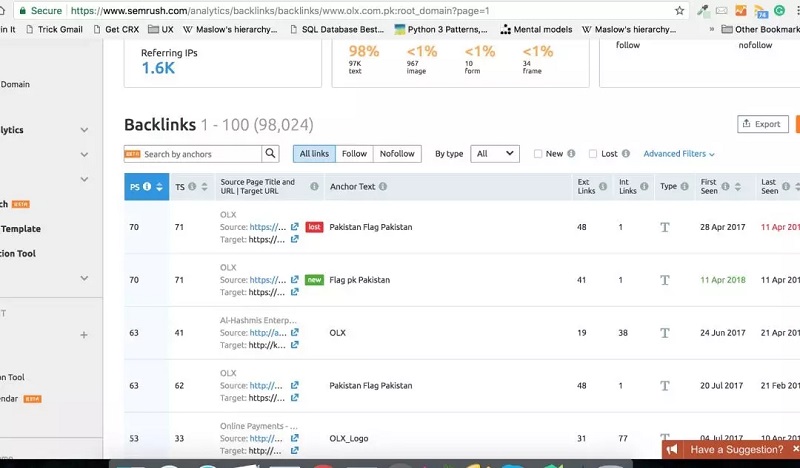Open source link external icon in lost row

point(294,227)
